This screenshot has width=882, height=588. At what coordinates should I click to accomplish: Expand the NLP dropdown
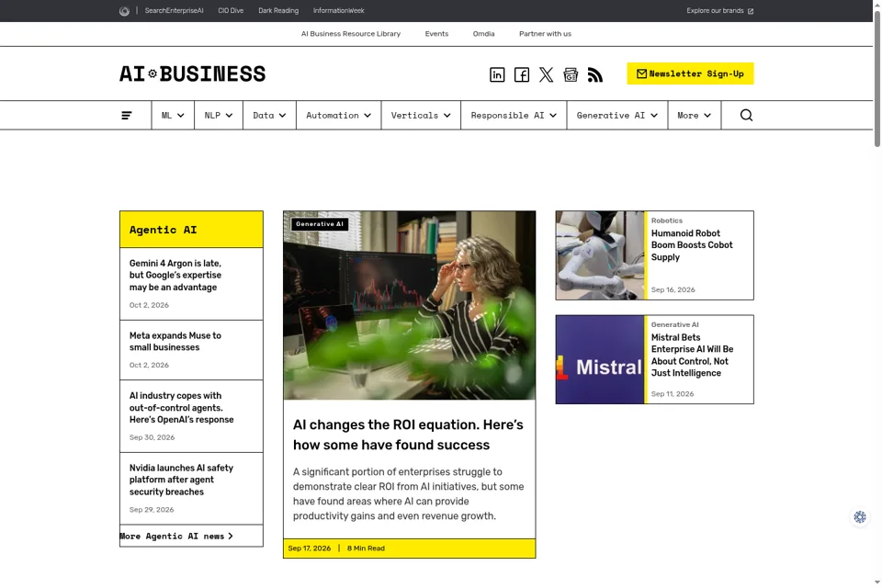coord(219,116)
